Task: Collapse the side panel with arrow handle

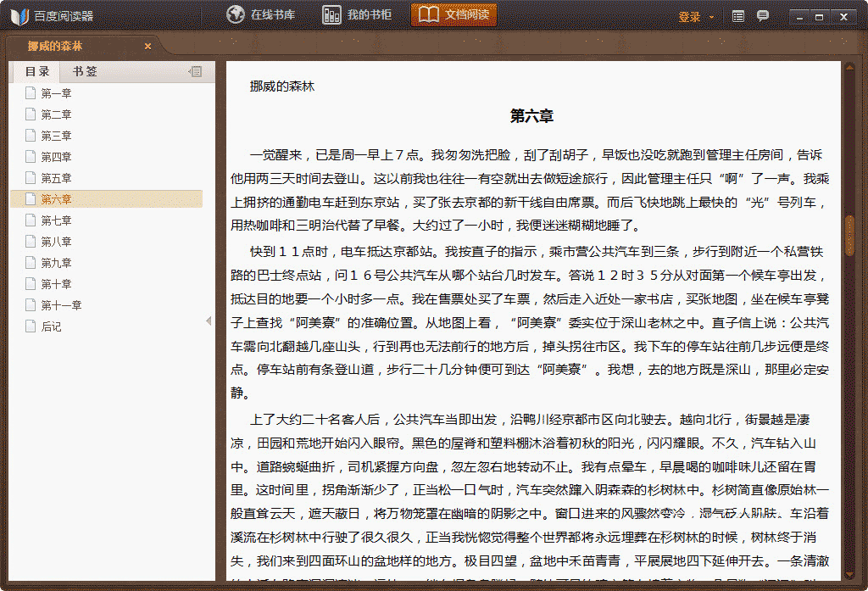Action: [x=209, y=321]
